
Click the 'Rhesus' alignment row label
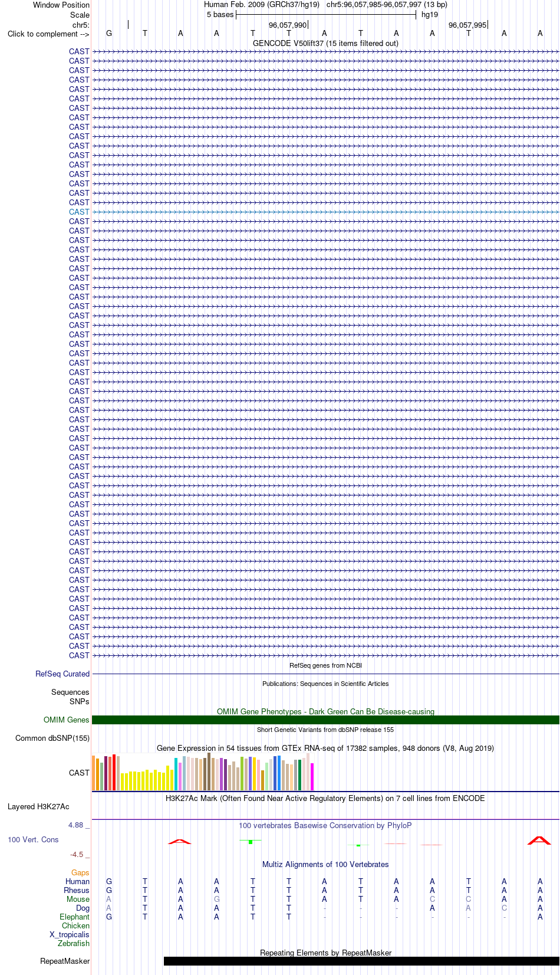(x=77, y=890)
